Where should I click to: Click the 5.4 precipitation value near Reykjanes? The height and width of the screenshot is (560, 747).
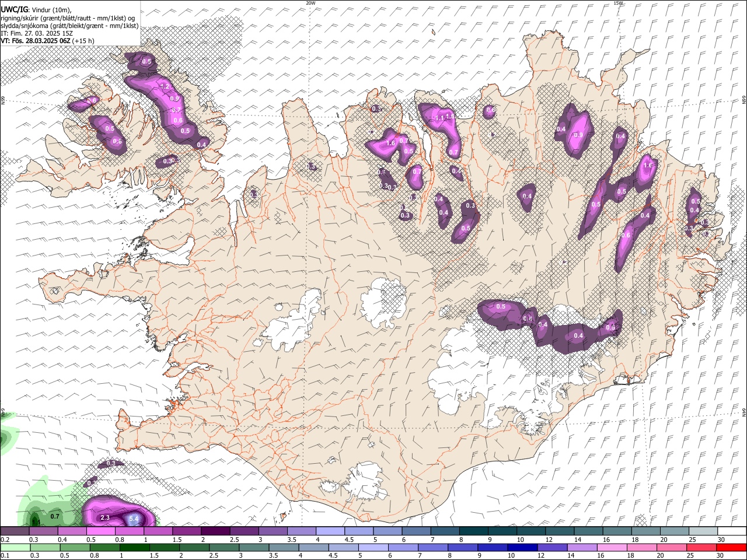point(134,519)
